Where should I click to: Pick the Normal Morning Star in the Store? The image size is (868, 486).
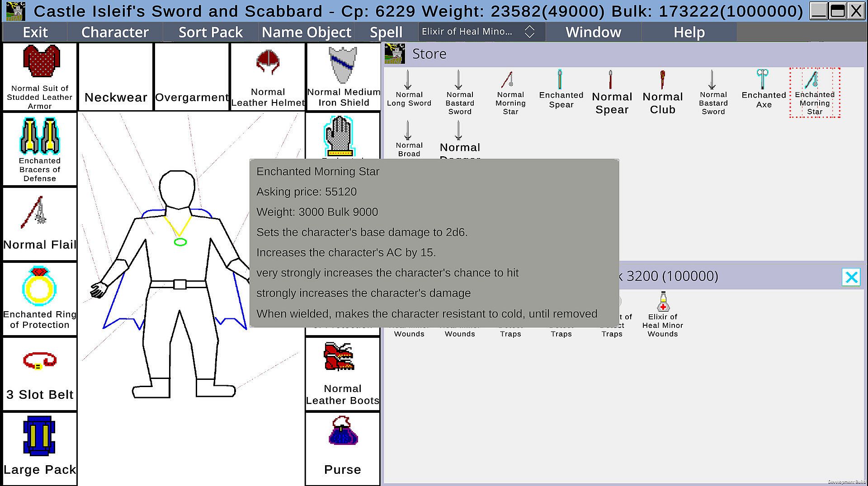coord(510,93)
